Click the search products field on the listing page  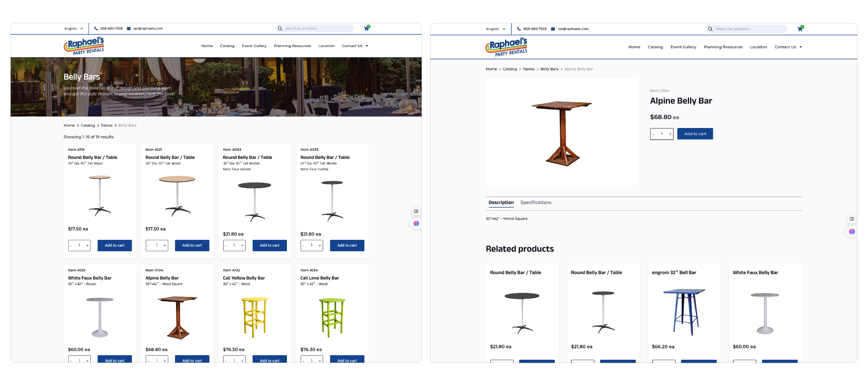tap(318, 29)
